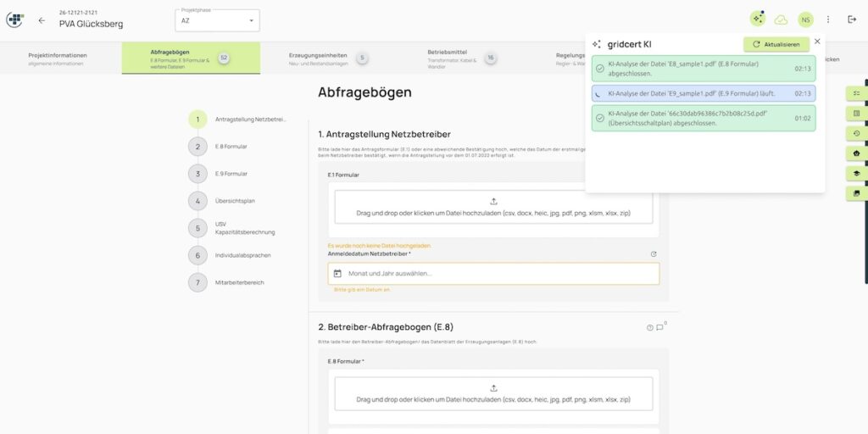
Task: Click check icon of E8_sample1.pdf notification
Action: pos(600,69)
